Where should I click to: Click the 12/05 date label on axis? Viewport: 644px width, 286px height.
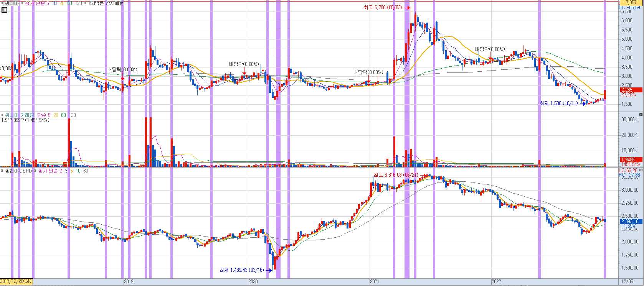(x=627, y=282)
